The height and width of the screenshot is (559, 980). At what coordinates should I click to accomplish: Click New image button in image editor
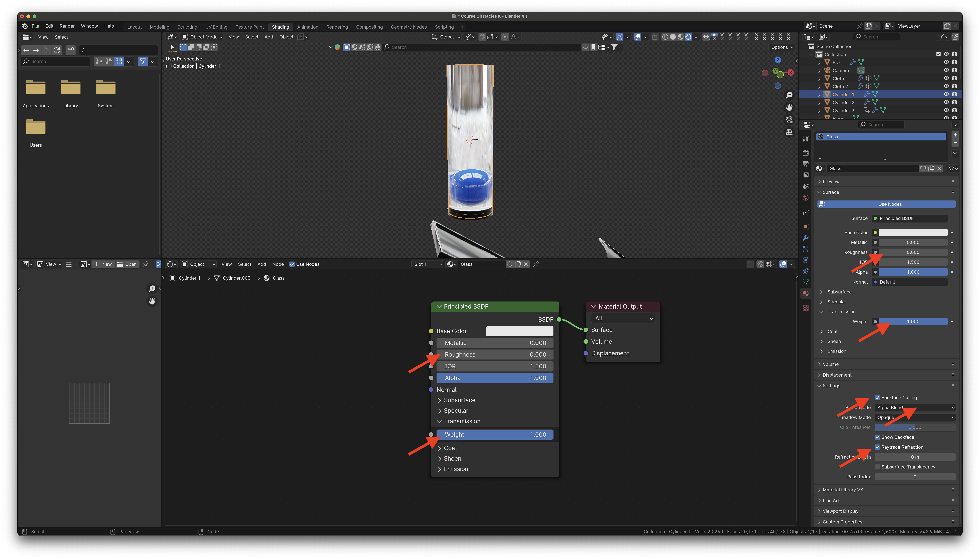click(x=103, y=264)
